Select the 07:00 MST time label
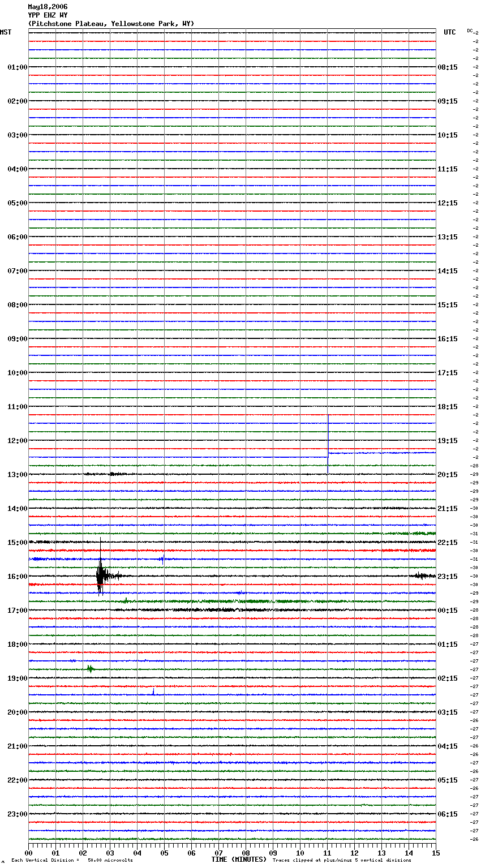Viewport: 481px width, 868px height. 18,271
